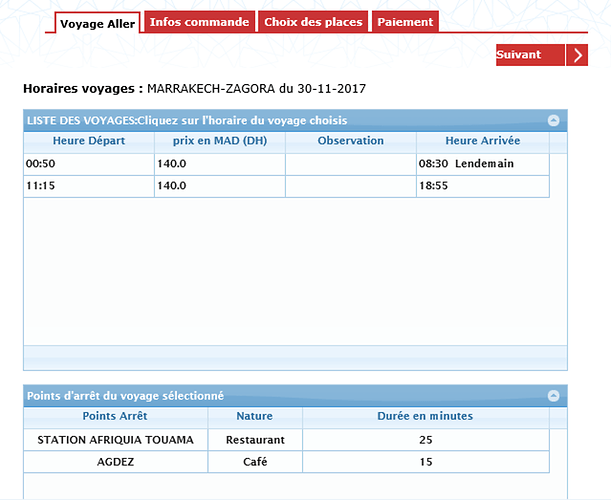This screenshot has height=500, width=611.
Task: Go to the Choix des places tab
Action: [313, 22]
